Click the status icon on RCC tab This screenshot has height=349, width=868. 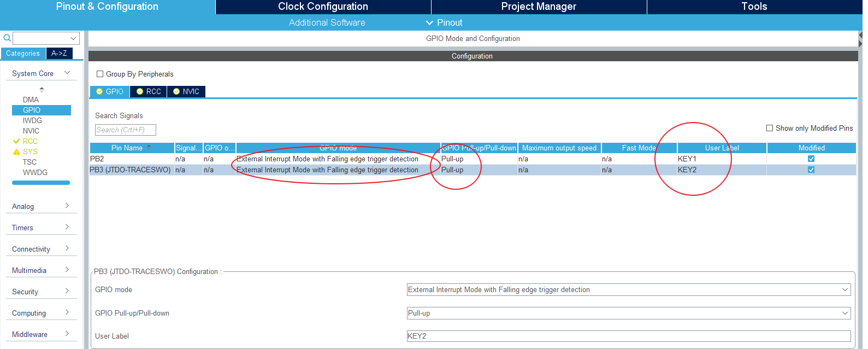point(140,91)
